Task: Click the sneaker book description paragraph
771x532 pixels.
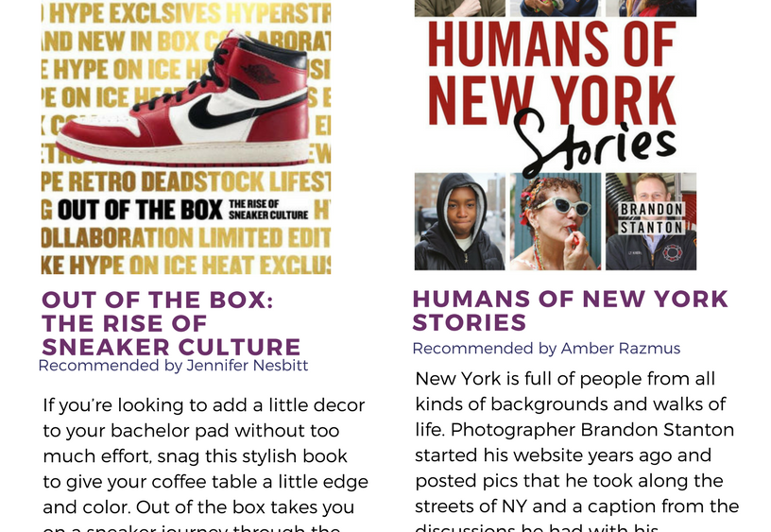Action: [x=205, y=463]
